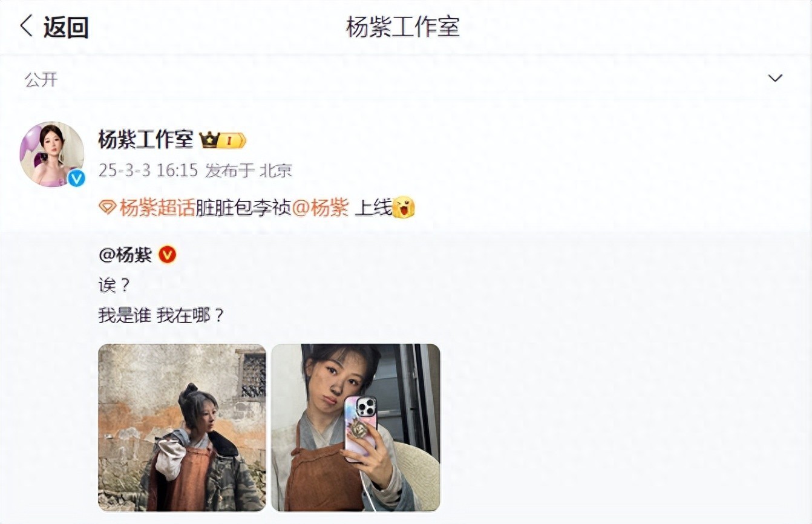Open reposted author @杨紫 name
Screen dimensions: 812x524
pos(125,255)
